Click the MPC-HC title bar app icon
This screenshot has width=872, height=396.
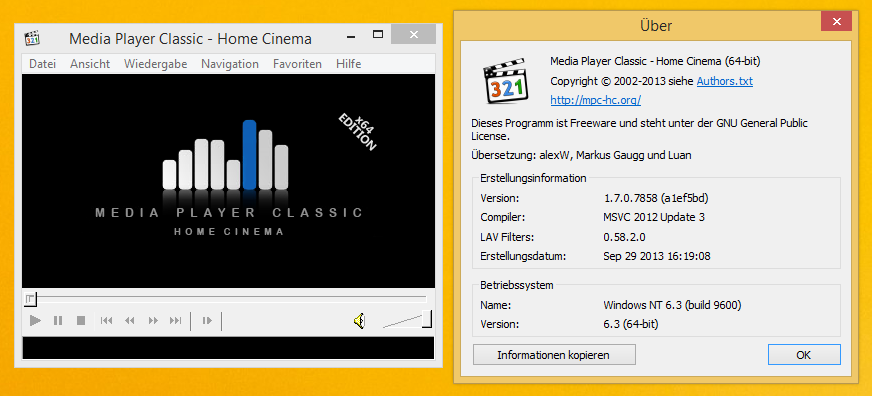32,39
